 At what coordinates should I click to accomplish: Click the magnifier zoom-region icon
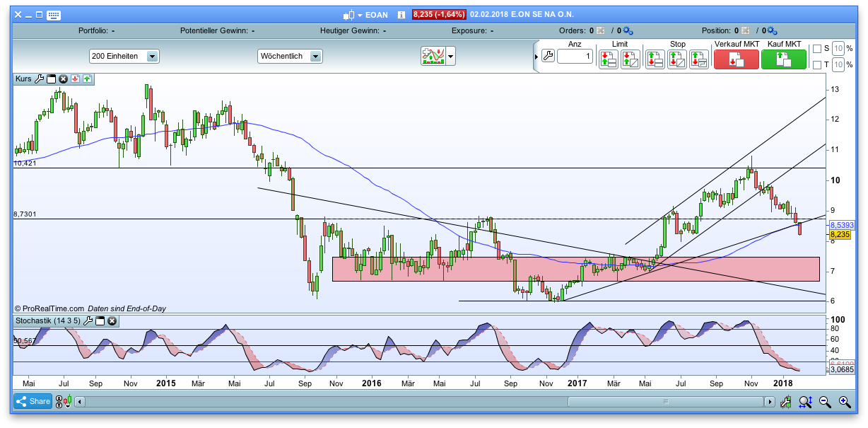(805, 402)
